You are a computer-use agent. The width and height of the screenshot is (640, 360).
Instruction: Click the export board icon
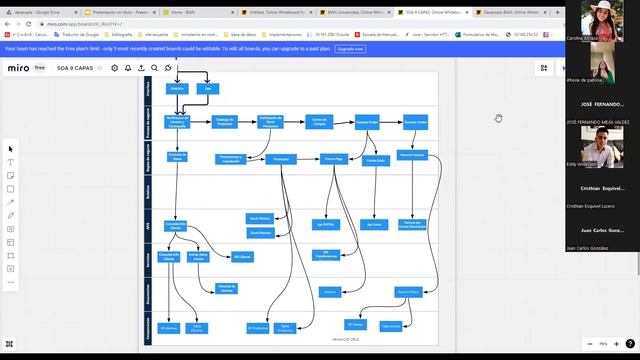coord(141,68)
